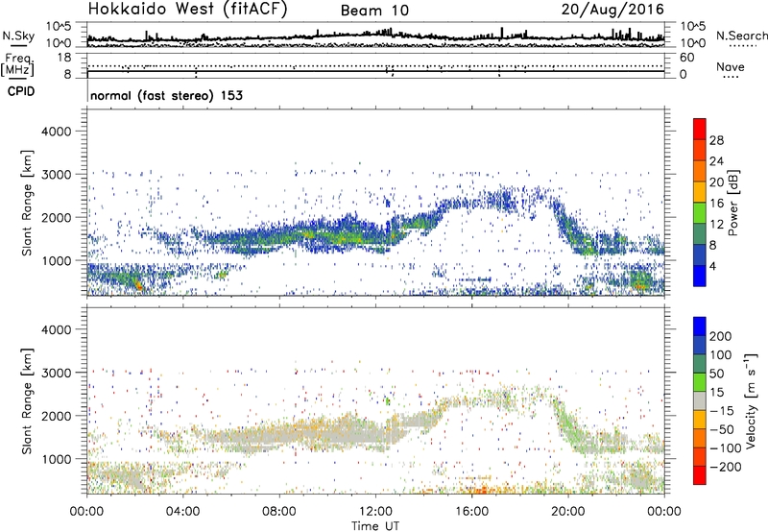Pick the Power color bar segment between 24 and 28
This screenshot has width=768, height=532.
point(700,150)
